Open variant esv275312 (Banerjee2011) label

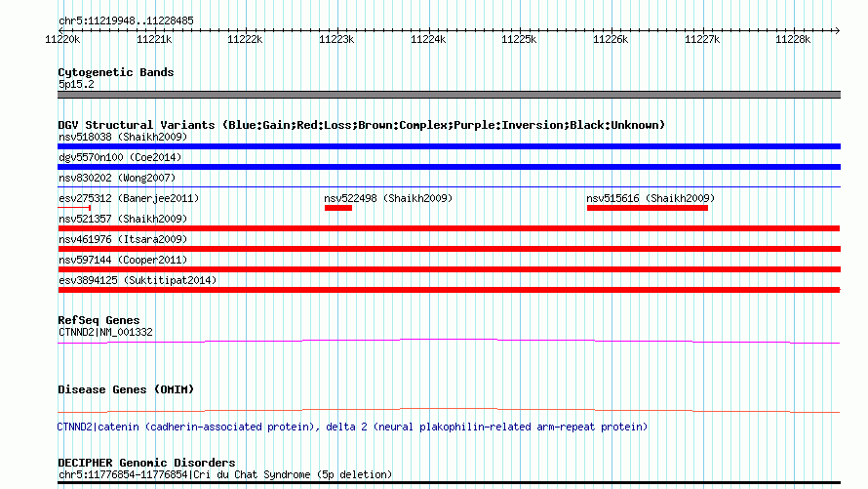[x=129, y=198]
